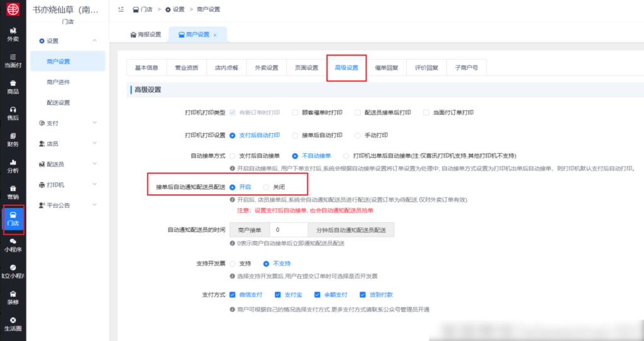Collapse the 设置 menu group
644x341 pixels.
tap(68, 41)
